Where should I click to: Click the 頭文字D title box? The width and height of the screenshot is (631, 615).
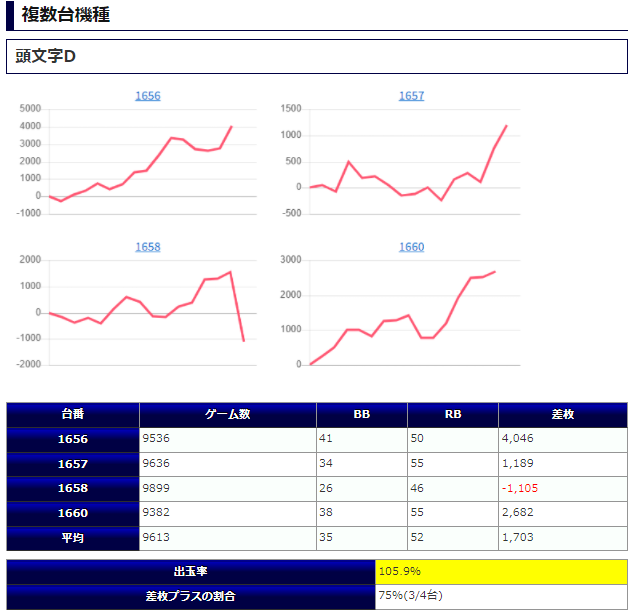click(317, 56)
